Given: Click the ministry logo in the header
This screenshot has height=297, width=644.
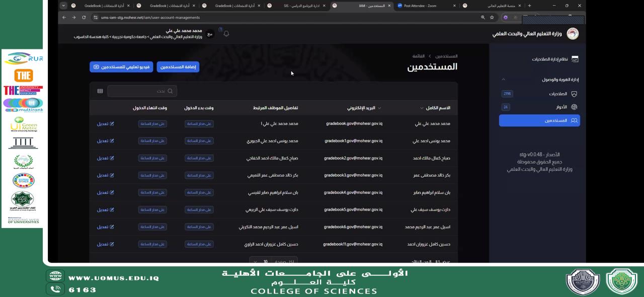Looking at the screenshot, I should point(573,34).
